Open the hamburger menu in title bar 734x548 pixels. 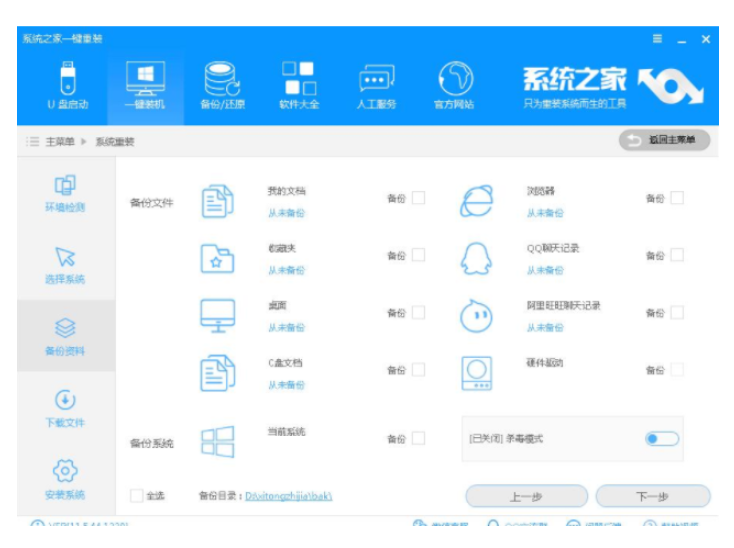pyautogui.click(x=657, y=39)
